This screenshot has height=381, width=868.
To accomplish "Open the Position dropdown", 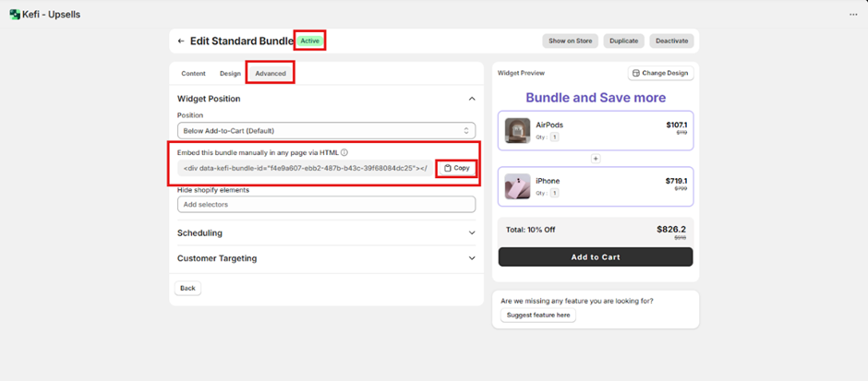I will pyautogui.click(x=326, y=131).
